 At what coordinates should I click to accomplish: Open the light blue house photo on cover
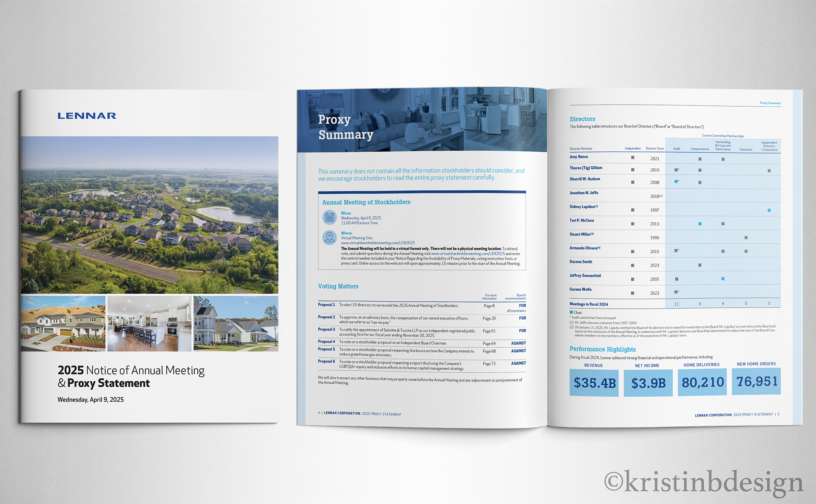pos(236,324)
